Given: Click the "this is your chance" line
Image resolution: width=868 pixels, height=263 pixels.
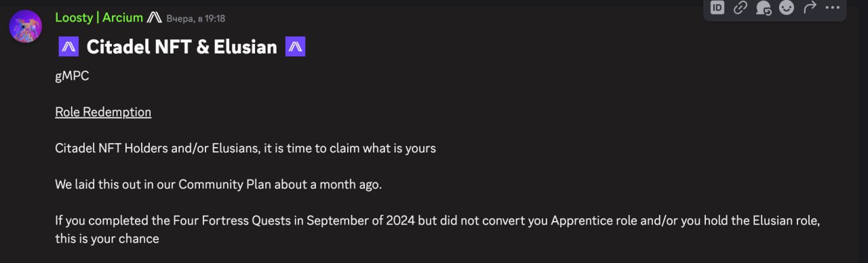Looking at the screenshot, I should tap(107, 239).
